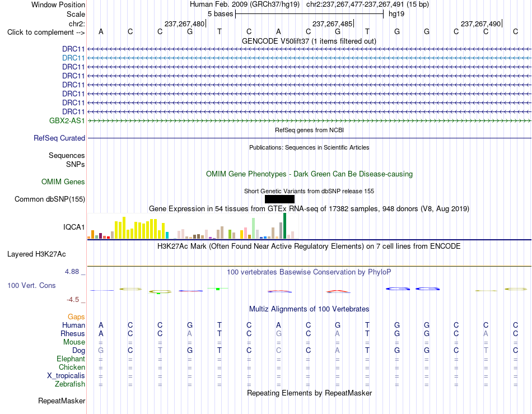This screenshot has height=414, width=532.
Task: Click 'Click to complement -->' label
Action: (46, 32)
